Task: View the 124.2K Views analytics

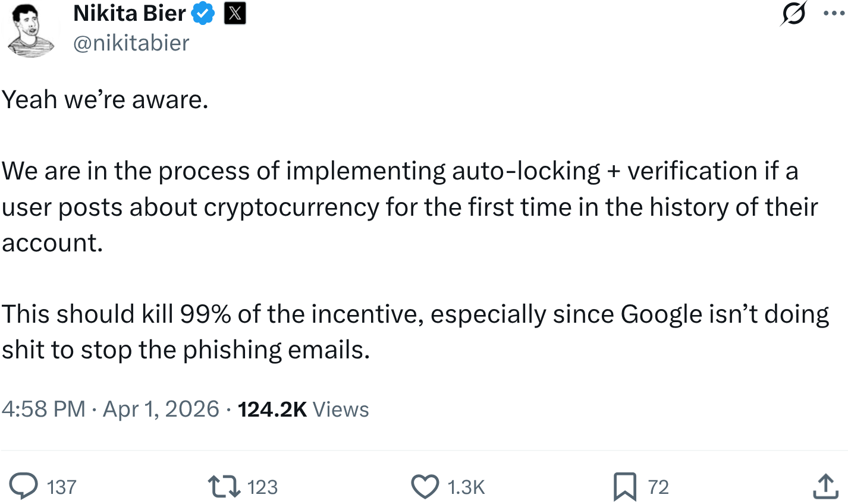Action: tap(303, 409)
